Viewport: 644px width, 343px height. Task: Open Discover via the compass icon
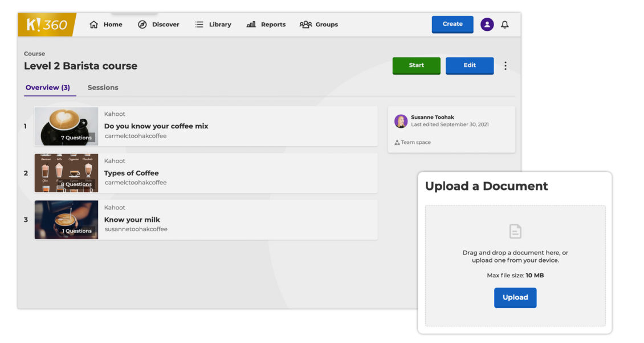(x=142, y=25)
